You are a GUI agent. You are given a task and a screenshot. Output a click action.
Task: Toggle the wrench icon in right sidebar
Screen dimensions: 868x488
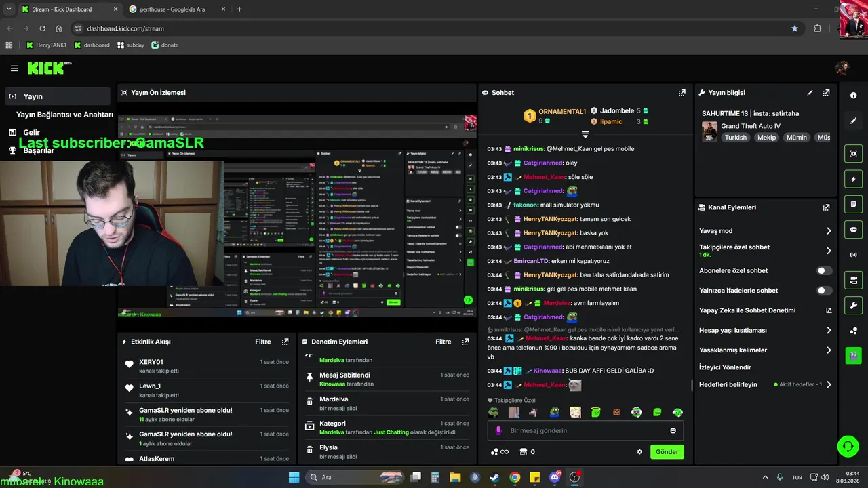[853, 305]
